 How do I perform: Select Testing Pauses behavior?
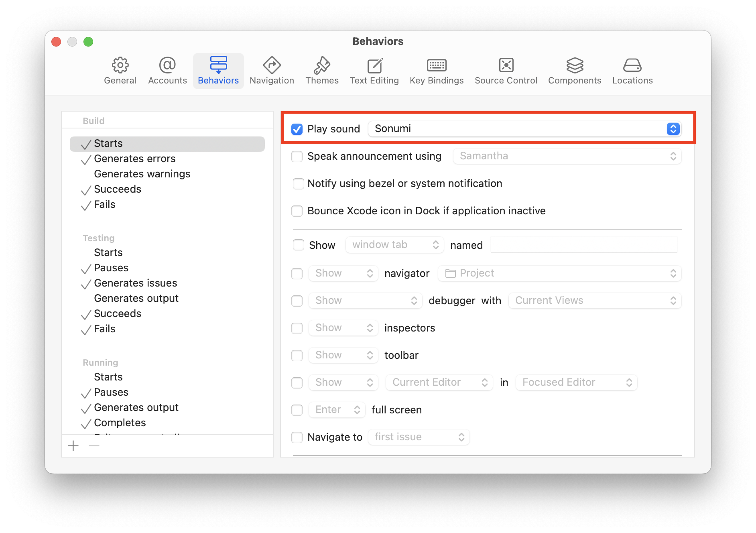tap(167, 268)
